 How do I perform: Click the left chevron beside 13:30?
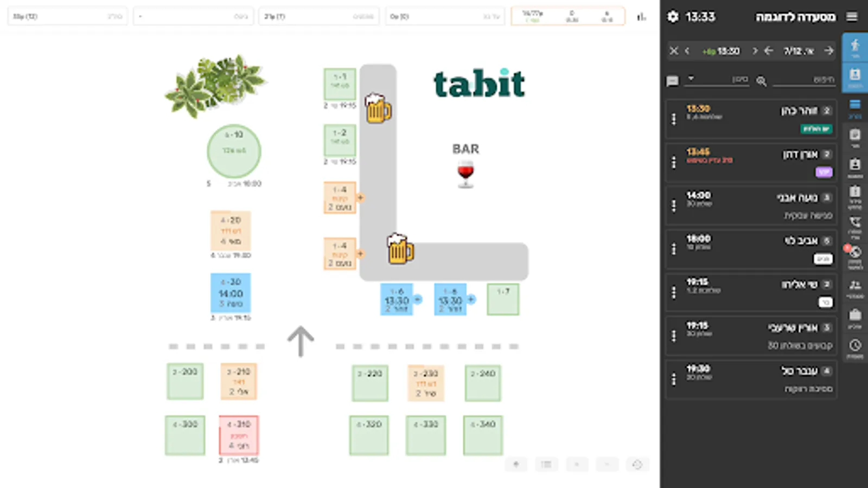tap(687, 50)
